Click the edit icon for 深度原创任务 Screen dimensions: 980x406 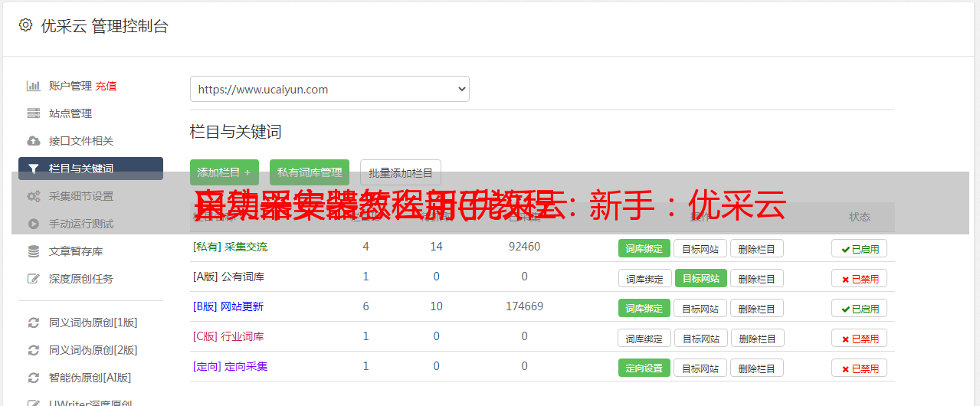pos(34,279)
